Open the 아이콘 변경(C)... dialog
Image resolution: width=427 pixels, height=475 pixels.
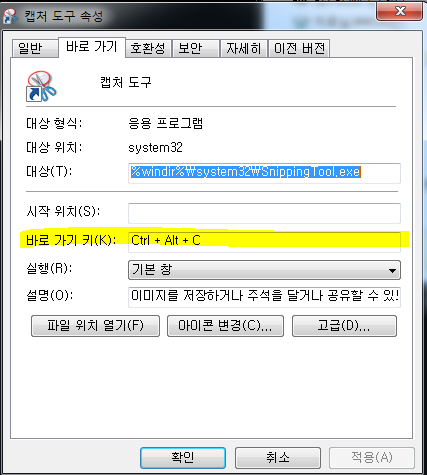coord(225,326)
